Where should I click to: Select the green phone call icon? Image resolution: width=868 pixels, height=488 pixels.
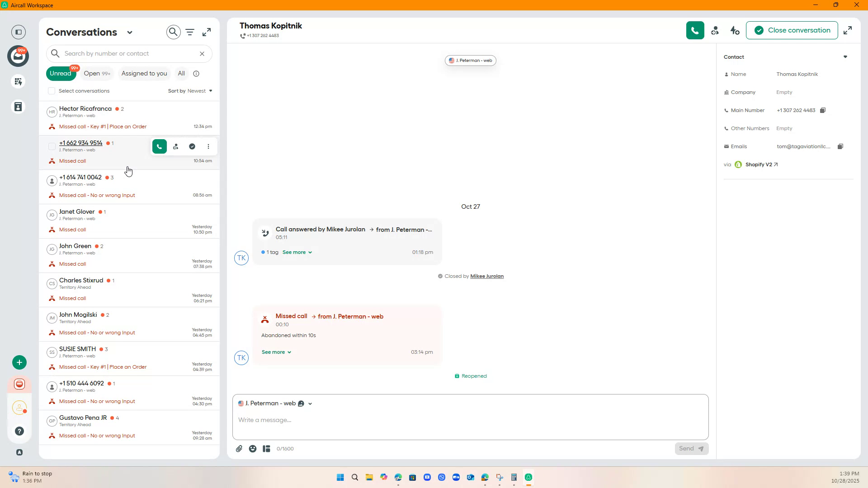pos(695,30)
